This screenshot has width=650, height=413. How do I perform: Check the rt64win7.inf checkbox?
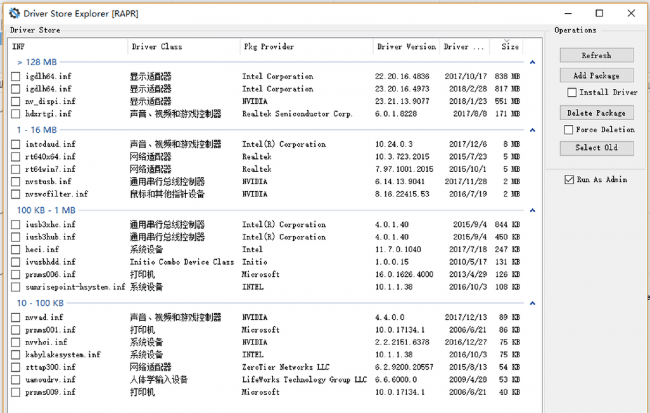[16, 169]
